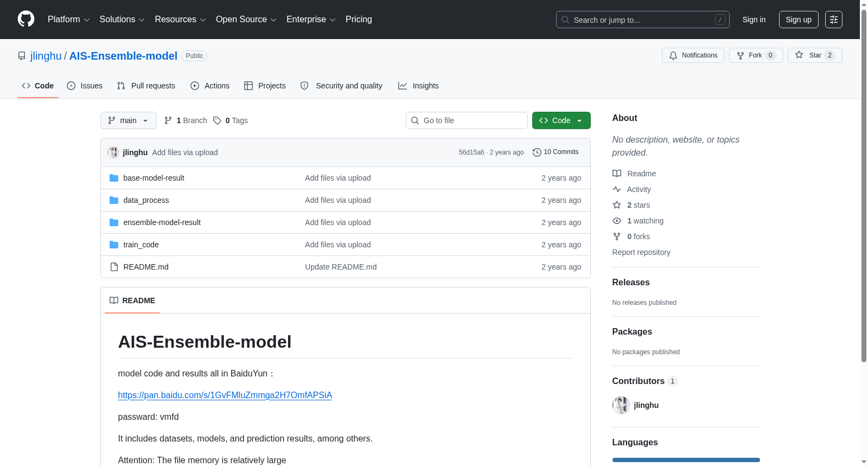Image resolution: width=868 pixels, height=467 pixels.
Task: Click the Releases heading link
Action: (x=631, y=282)
